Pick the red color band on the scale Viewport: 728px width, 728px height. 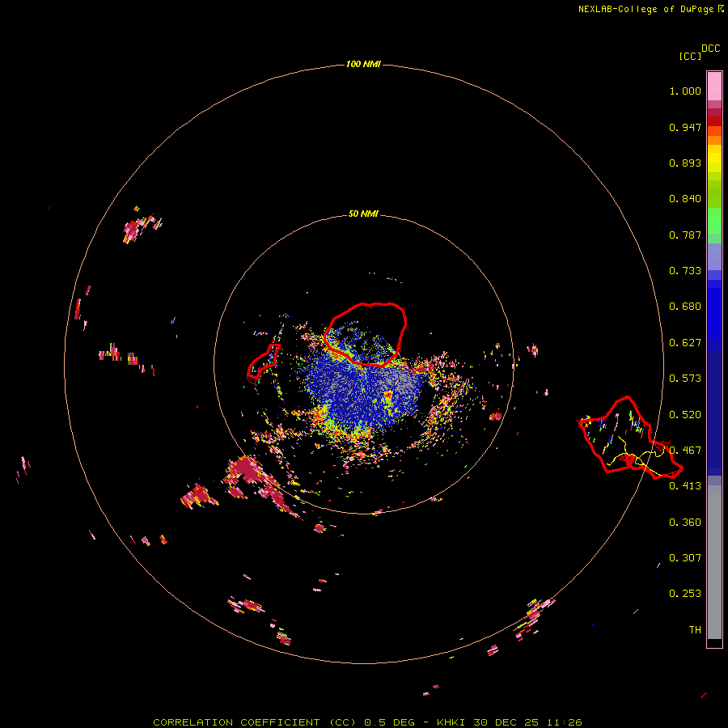click(714, 121)
